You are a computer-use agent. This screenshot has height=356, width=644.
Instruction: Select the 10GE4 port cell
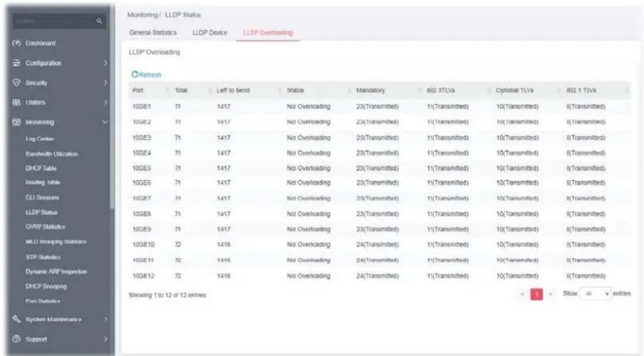pyautogui.click(x=142, y=152)
